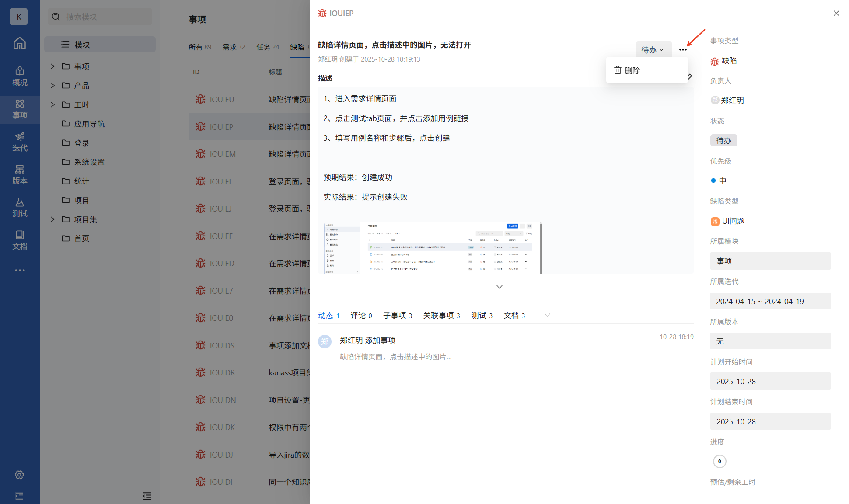Expand the 产品 folder in tree
Viewport: 849px width, 504px height.
[52, 86]
